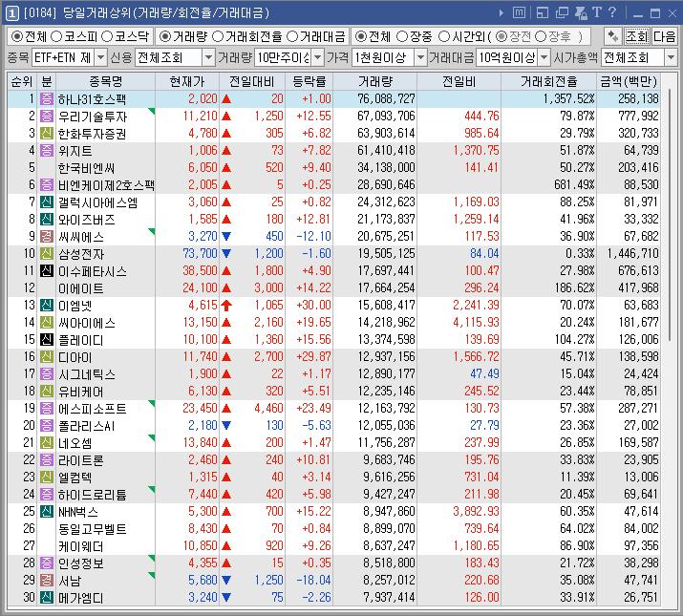Open stock 케이웨더
This screenshot has height=616, width=683.
click(x=80, y=546)
